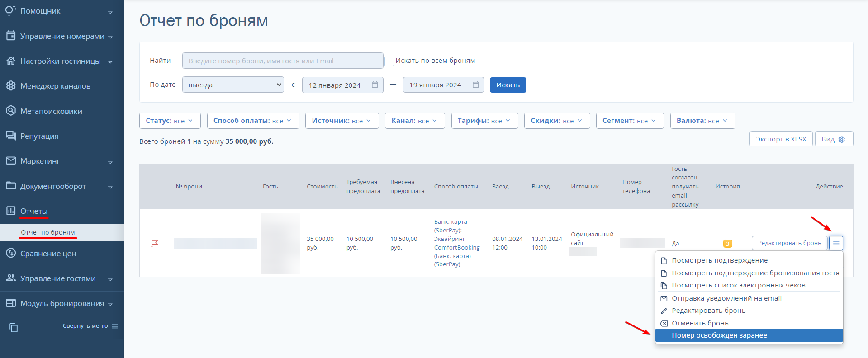Image resolution: width=868 pixels, height=358 pixels.
Task: Open the hamburger actions menu icon
Action: tap(836, 243)
